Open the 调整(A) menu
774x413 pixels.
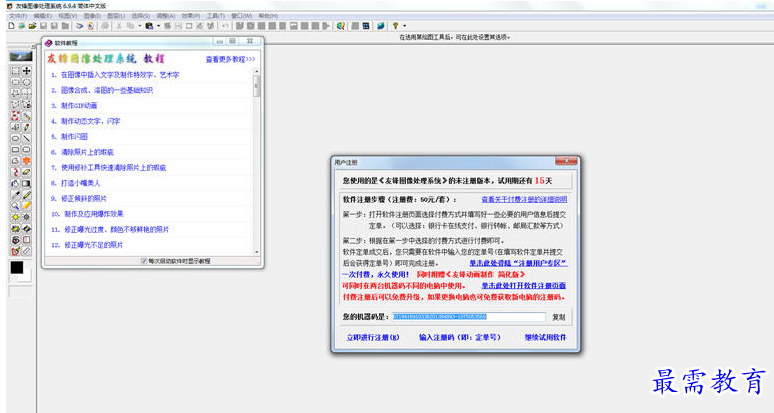click(x=165, y=16)
